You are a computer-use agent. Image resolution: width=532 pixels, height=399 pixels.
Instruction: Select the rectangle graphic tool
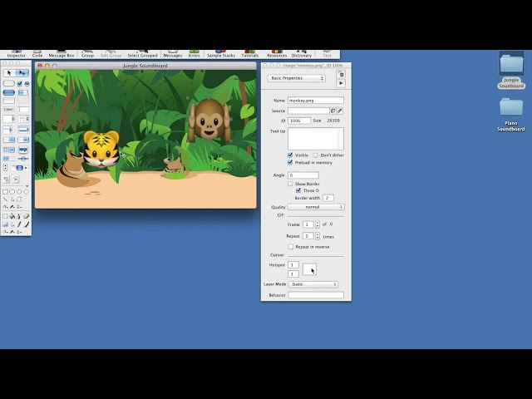coord(6,192)
